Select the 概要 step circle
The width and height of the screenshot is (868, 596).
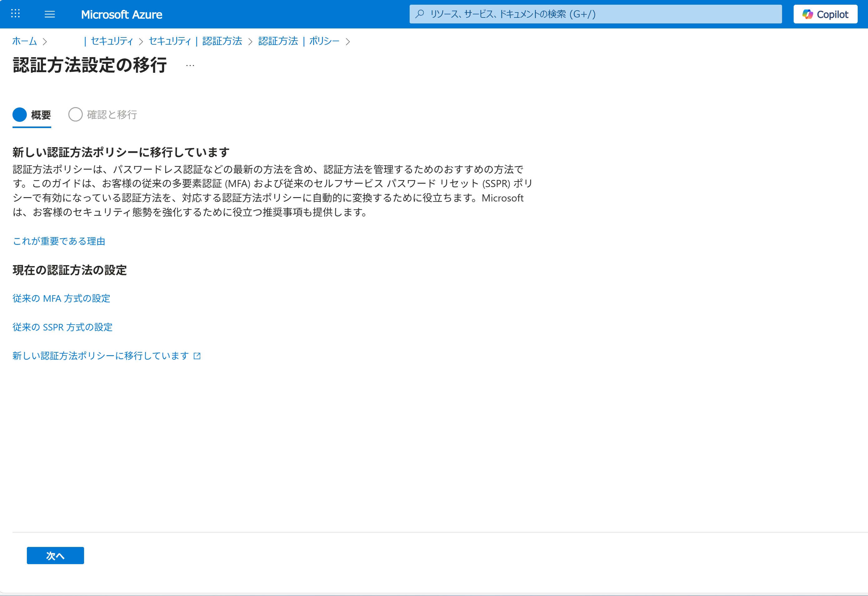(x=20, y=115)
